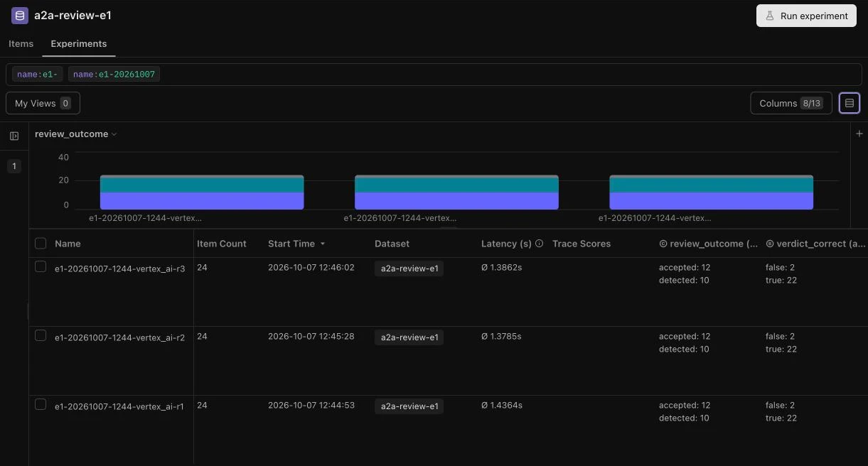Click the name:e1-20261007 filter chip

coord(114,74)
